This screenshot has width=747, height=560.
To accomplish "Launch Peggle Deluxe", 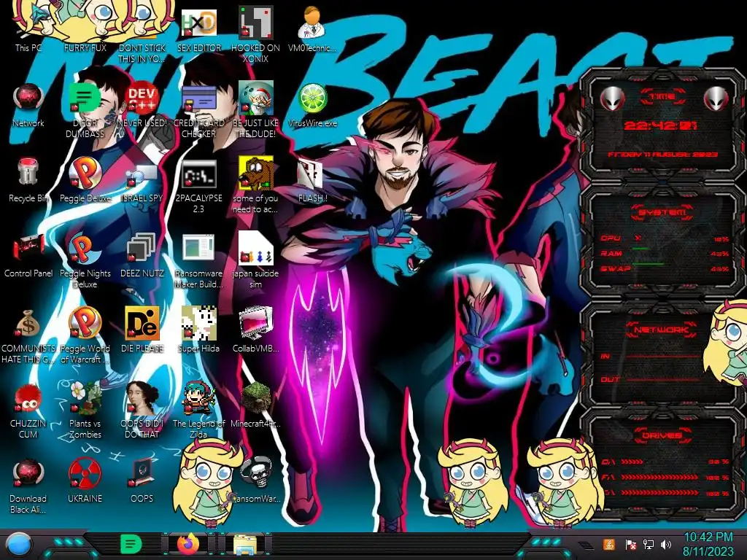I will tap(85, 180).
